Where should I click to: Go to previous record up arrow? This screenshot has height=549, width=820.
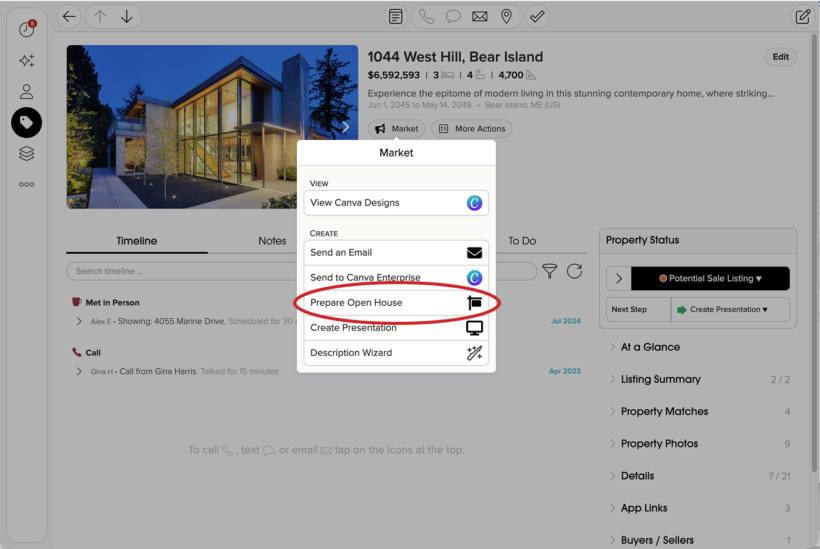click(x=100, y=17)
